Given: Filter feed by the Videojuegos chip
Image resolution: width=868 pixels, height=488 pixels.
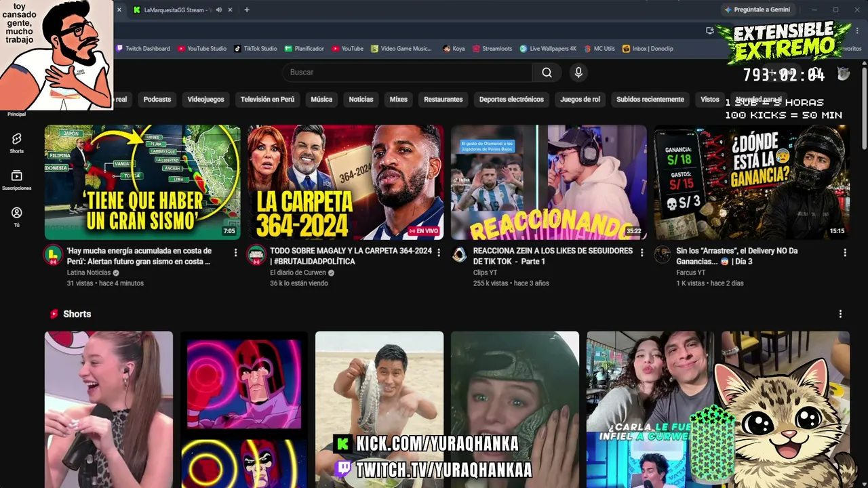Looking at the screenshot, I should tap(205, 99).
